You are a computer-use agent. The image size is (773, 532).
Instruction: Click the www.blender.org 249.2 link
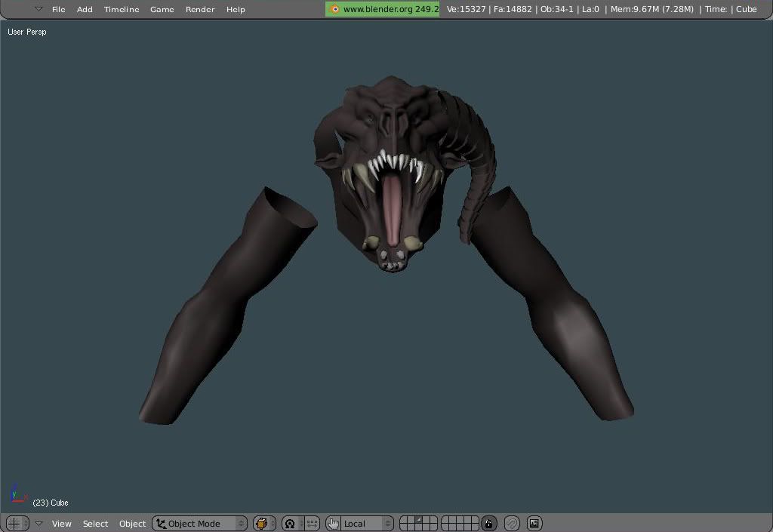coord(390,9)
